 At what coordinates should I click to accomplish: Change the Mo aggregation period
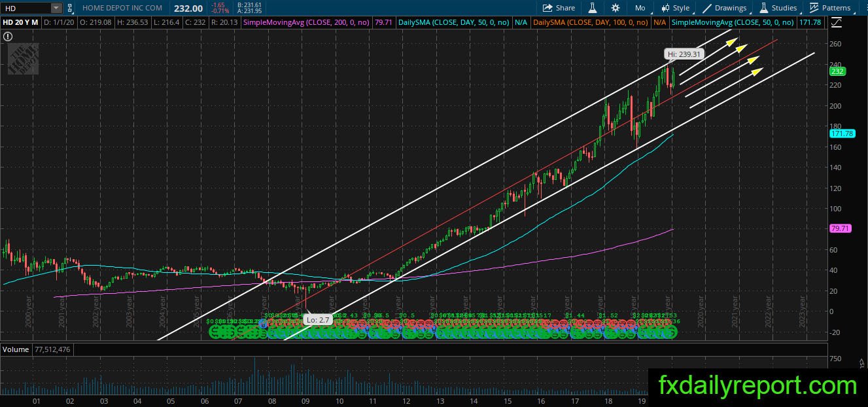pyautogui.click(x=640, y=8)
